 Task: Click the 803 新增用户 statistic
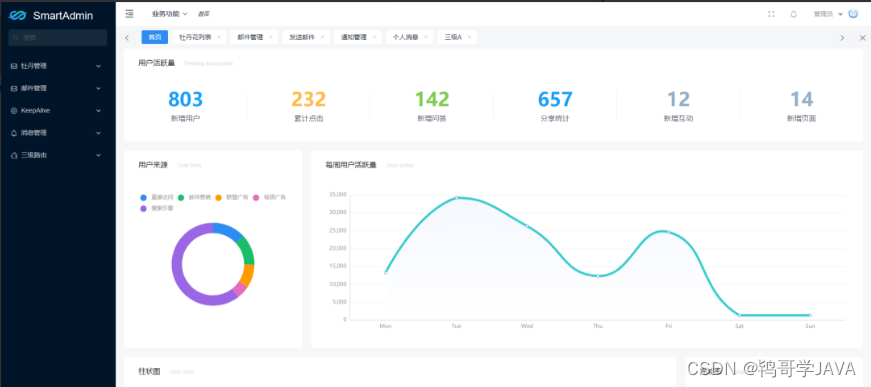[186, 105]
